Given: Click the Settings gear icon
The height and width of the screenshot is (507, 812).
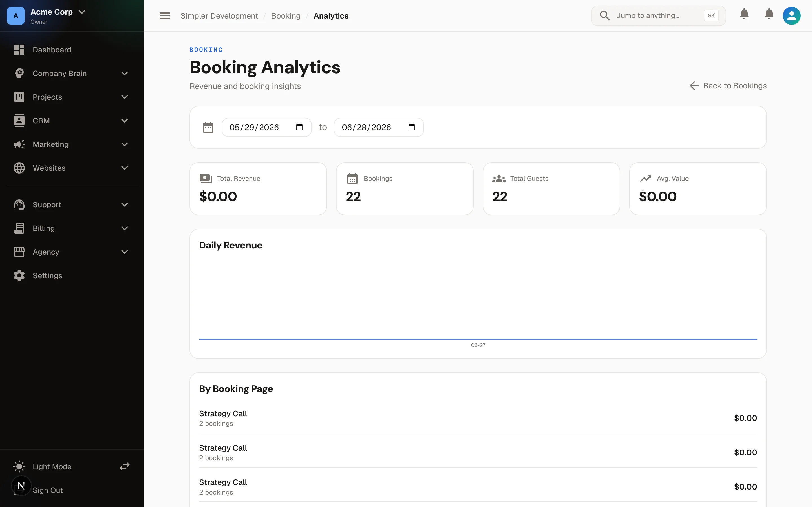Looking at the screenshot, I should pyautogui.click(x=19, y=276).
